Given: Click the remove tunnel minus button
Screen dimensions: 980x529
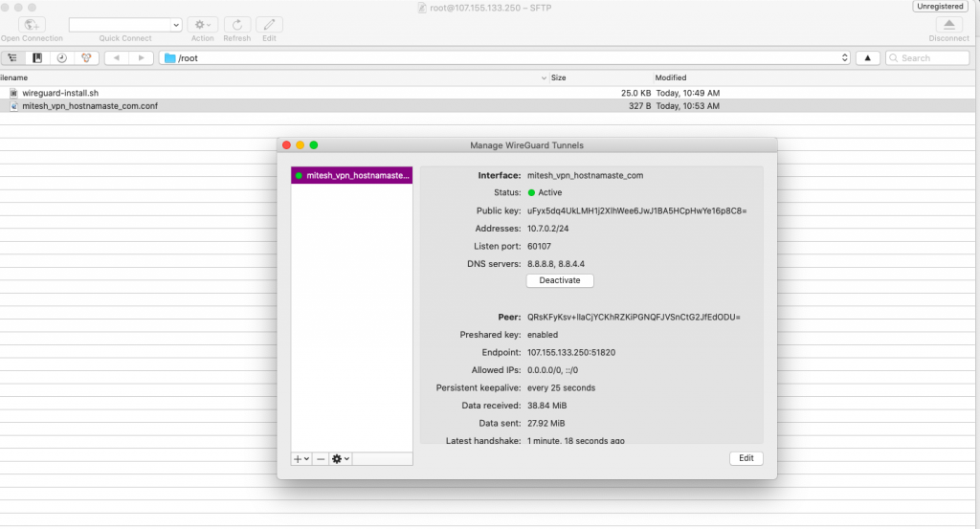Looking at the screenshot, I should click(321, 459).
